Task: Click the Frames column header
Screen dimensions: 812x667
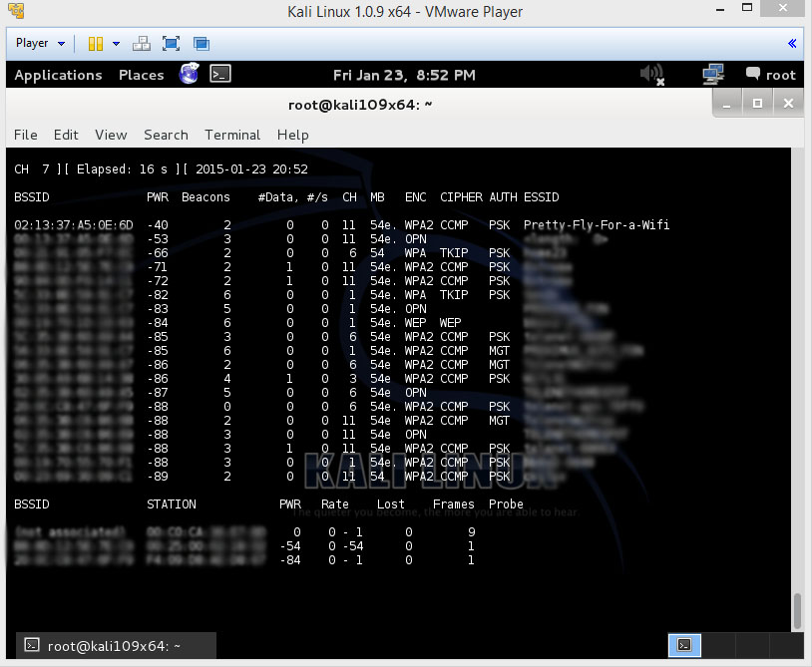Action: tap(454, 504)
